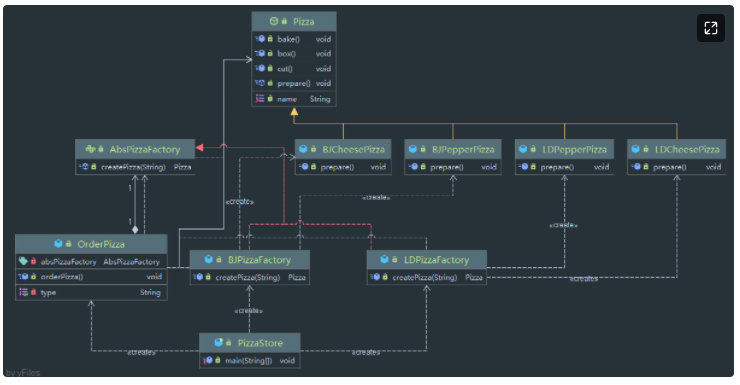Click the BJCheesePizza class icon

[303, 149]
